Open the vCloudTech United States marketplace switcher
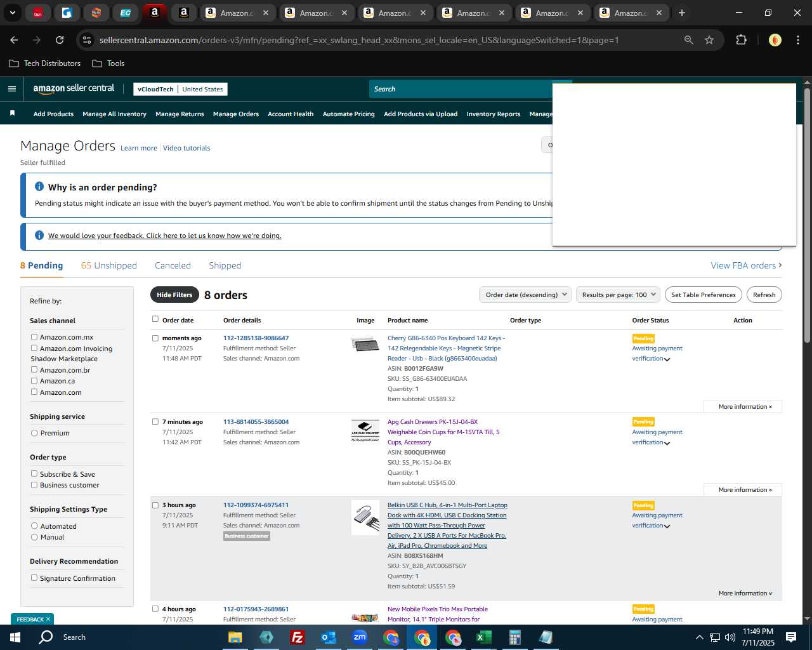This screenshot has height=650, width=812. pyautogui.click(x=180, y=90)
